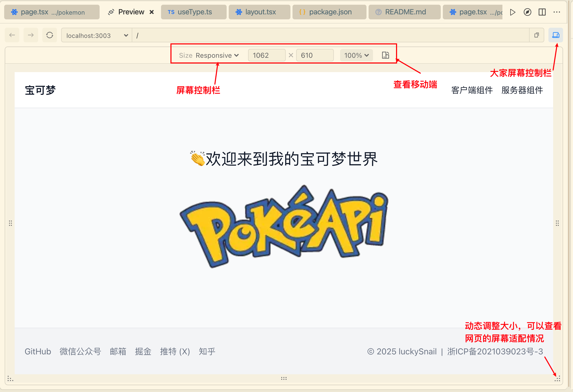Toggle the device toolbar responsive mode
Image resolution: width=573 pixels, height=392 pixels.
click(555, 35)
